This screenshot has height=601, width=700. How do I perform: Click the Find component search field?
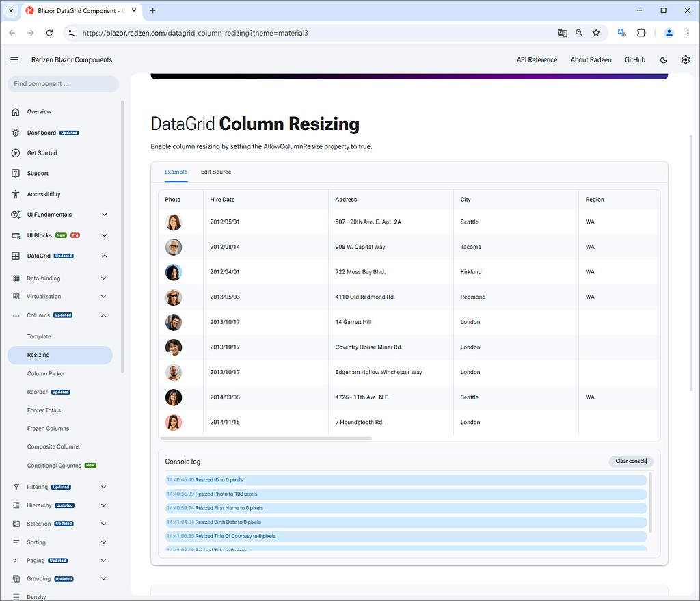pos(62,83)
